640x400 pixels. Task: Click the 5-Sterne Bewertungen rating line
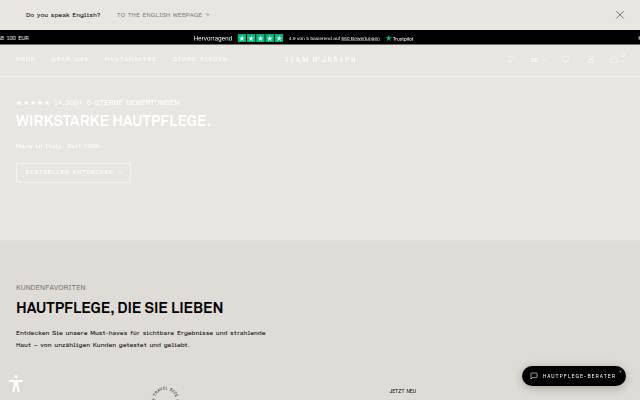pyautogui.click(x=98, y=102)
